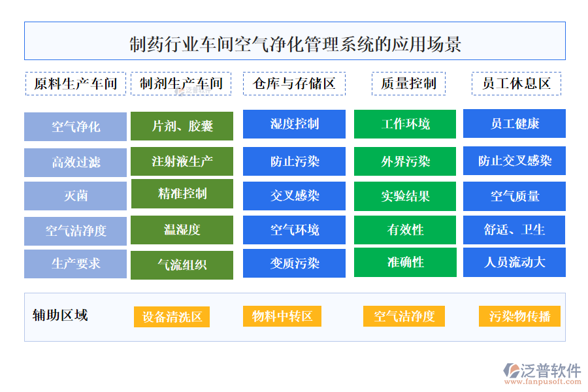Select the 防止交叉感染 block
This screenshot has height=392, width=588.
(514, 161)
